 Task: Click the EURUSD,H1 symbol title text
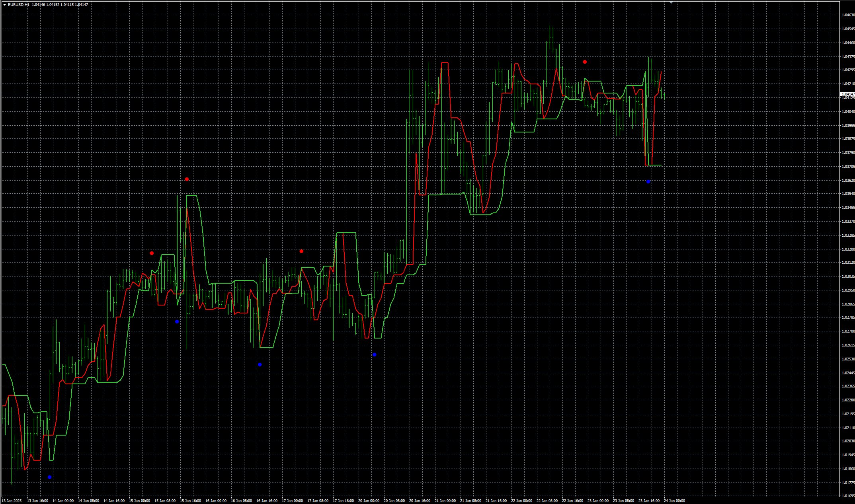pyautogui.click(x=18, y=5)
